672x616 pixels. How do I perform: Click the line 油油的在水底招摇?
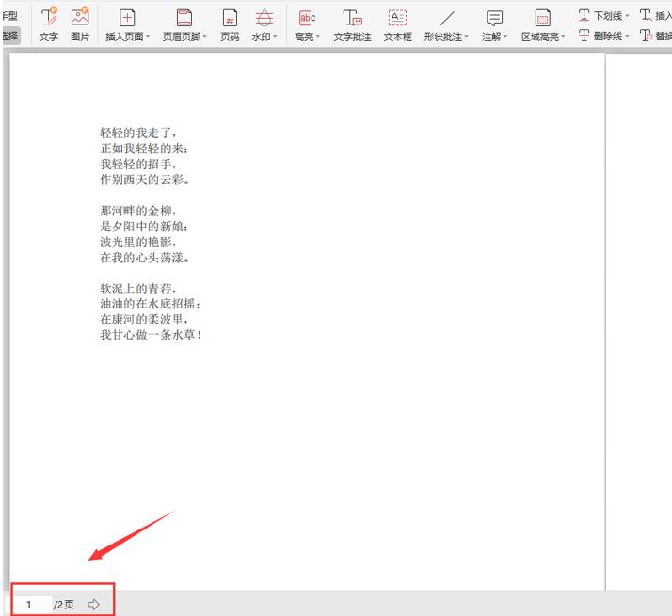(150, 304)
